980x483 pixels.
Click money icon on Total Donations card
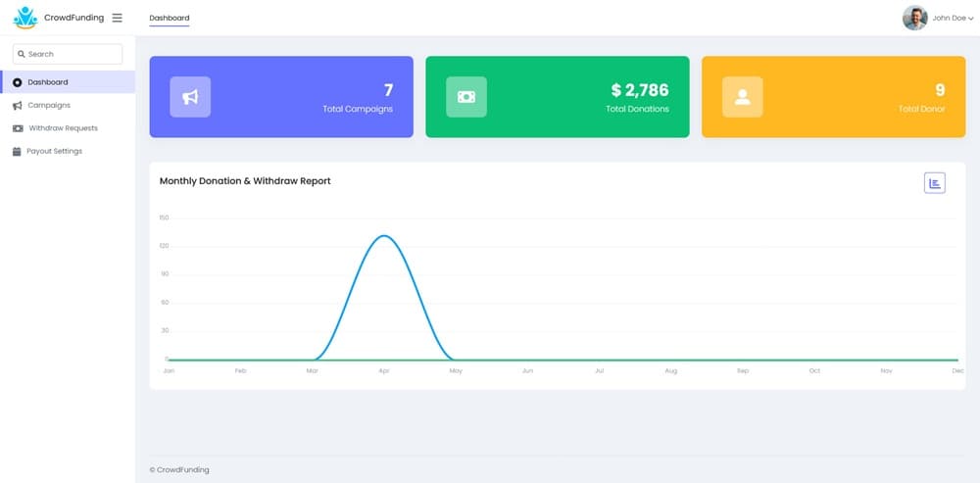coord(466,97)
